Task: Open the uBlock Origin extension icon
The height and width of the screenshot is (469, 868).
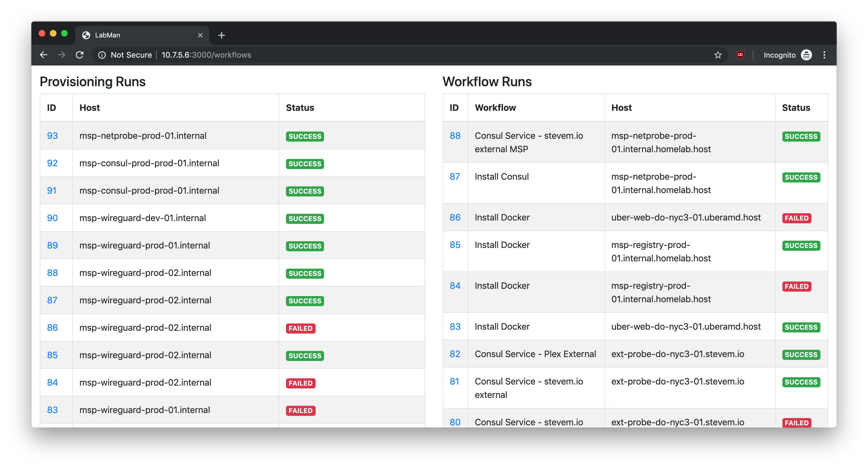Action: click(x=740, y=55)
